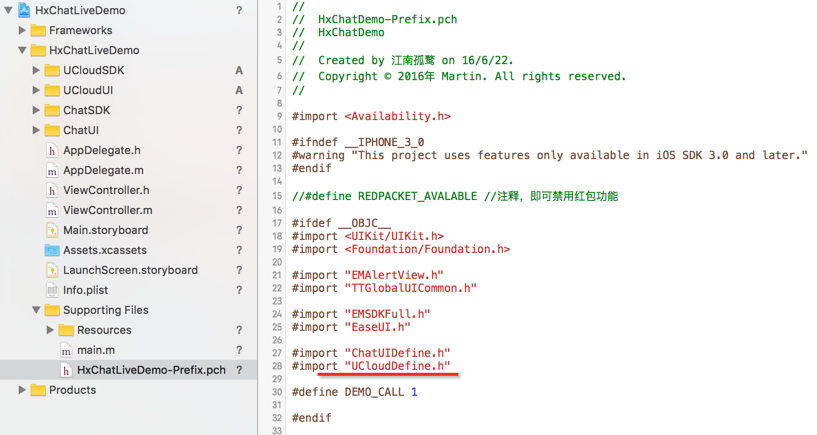
Task: Collapse the HxChatLiveDemo project root triangle
Action: [8, 10]
